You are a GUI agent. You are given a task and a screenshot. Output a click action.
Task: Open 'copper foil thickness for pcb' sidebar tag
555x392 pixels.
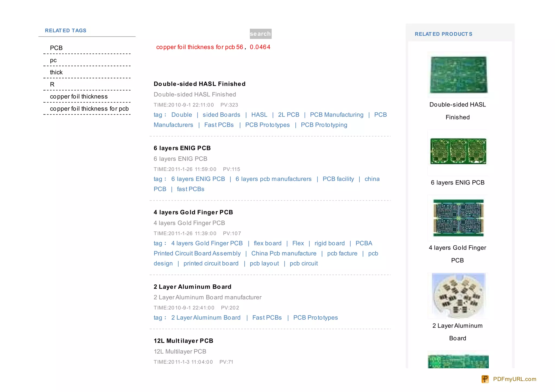coord(89,109)
